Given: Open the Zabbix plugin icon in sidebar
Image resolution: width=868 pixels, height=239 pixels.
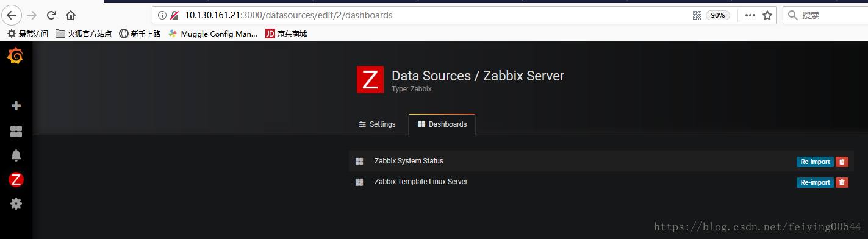Looking at the screenshot, I should point(16,179).
